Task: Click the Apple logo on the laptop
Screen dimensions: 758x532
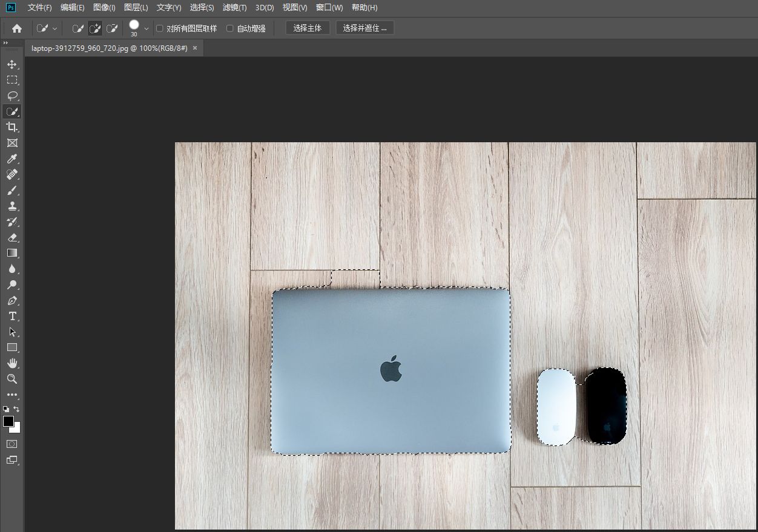Action: [x=391, y=369]
